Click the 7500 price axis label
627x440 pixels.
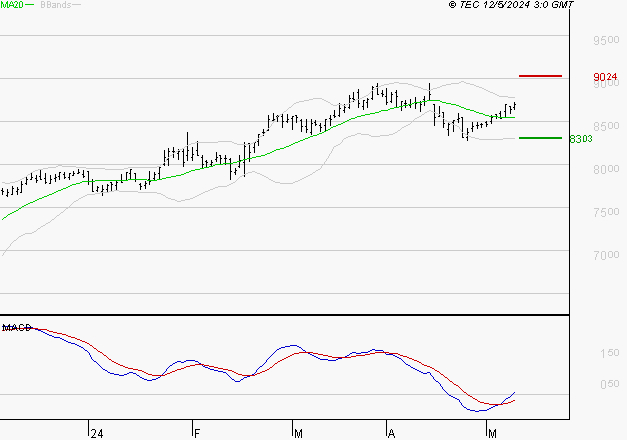[606, 212]
